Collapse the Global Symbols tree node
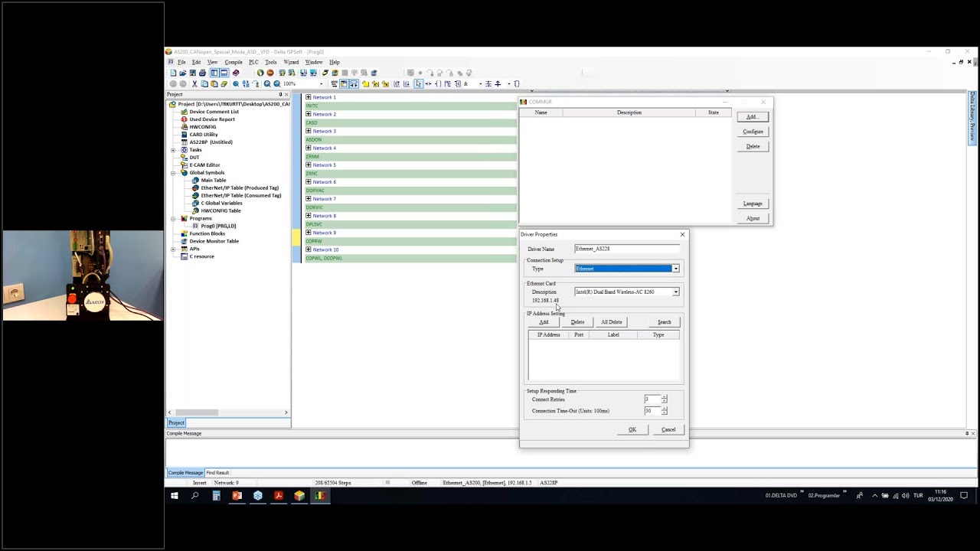 click(173, 173)
